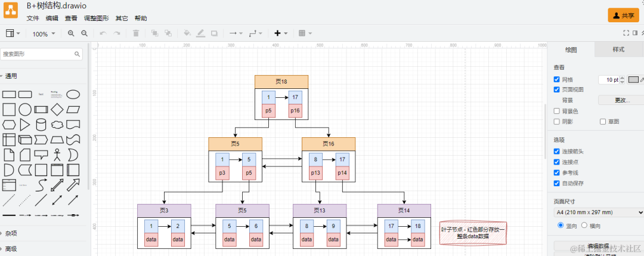
Task: Toggle the 网格 grid checkbox
Action: click(x=556, y=79)
